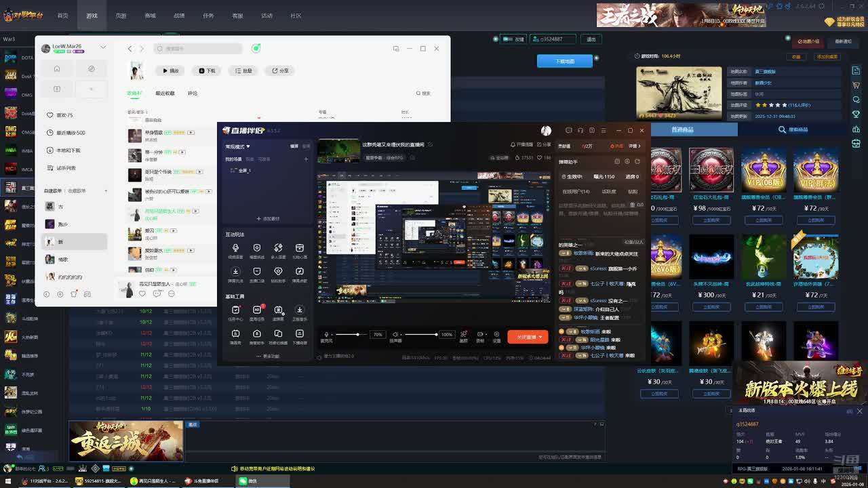Screen dimensions: 868x488
Task: Open the headset support icon in streaming app
Action: click(580, 130)
